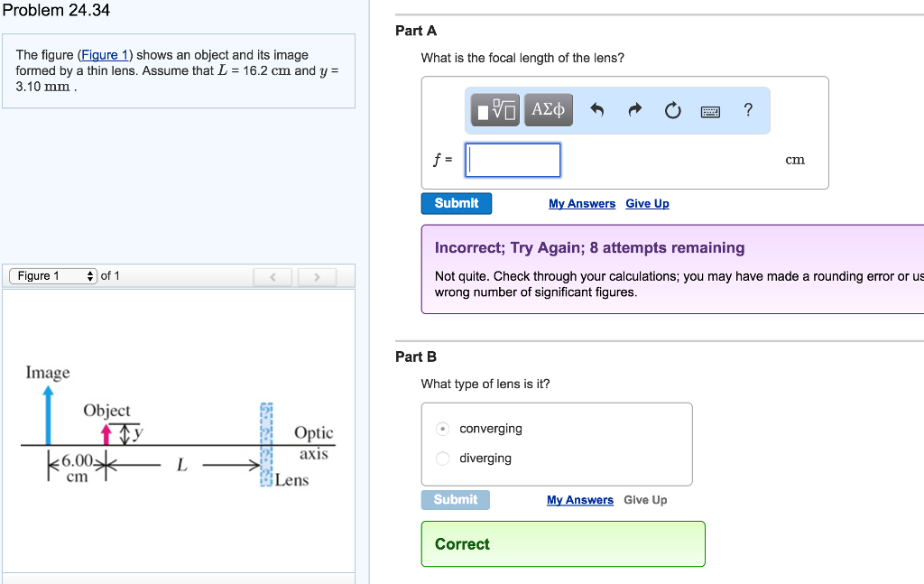Screen dimensions: 924x584
Task: Click the redo arrow icon
Action: pos(634,110)
